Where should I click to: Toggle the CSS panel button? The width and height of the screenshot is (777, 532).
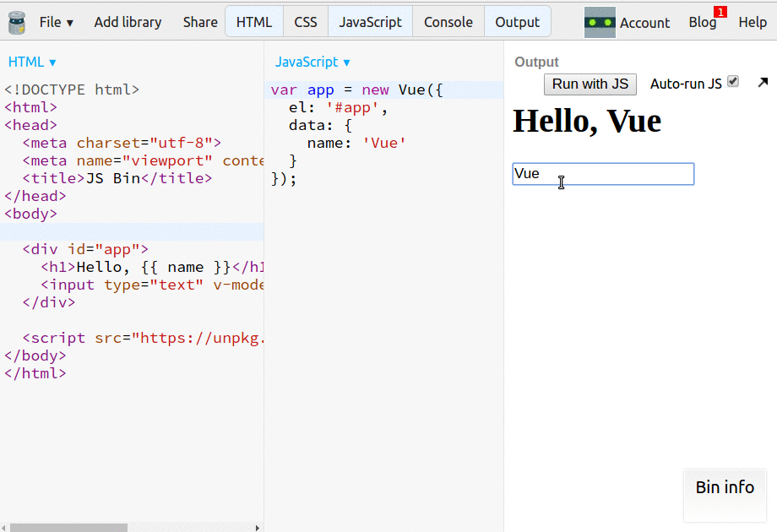[306, 22]
